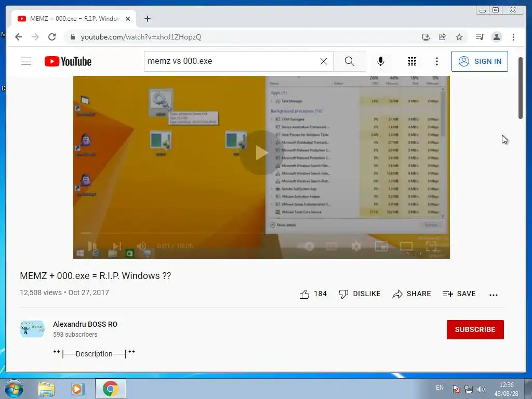
Task: Open Windows Explorer from taskbar
Action: coord(46,389)
